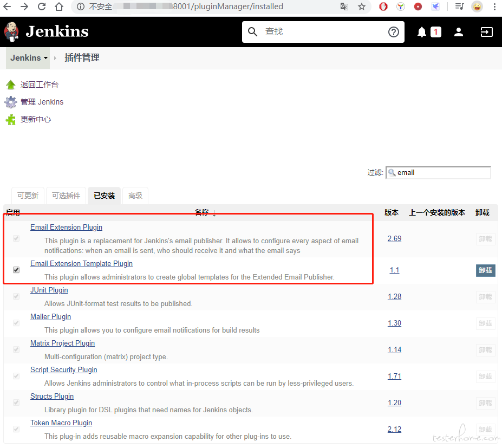Toggle Mailer Plugin enabled checkbox
Image resolution: width=502 pixels, height=448 pixels.
[x=16, y=323]
